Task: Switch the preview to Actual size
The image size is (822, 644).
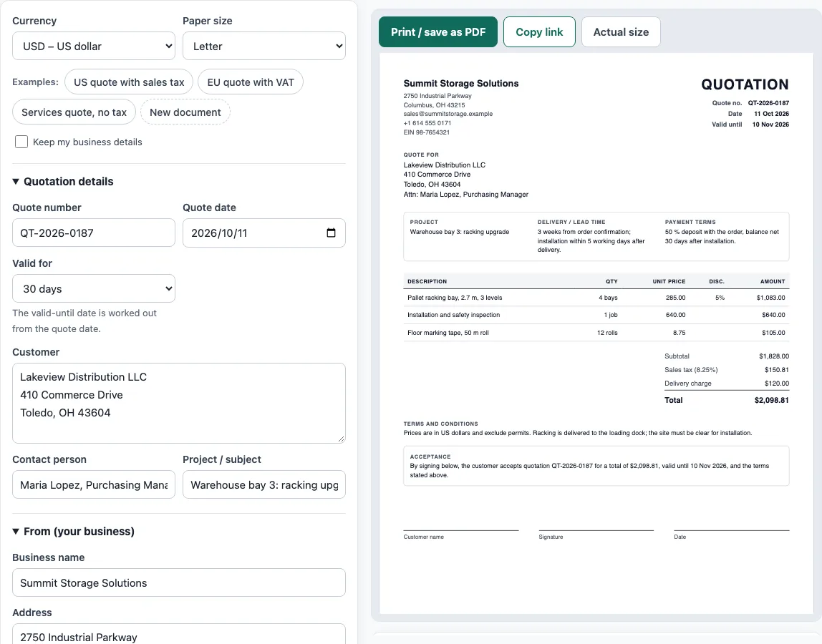Action: click(x=621, y=32)
